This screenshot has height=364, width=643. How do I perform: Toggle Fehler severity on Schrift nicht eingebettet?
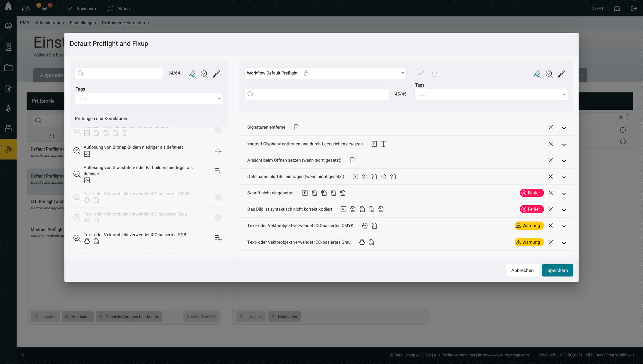[x=531, y=193]
